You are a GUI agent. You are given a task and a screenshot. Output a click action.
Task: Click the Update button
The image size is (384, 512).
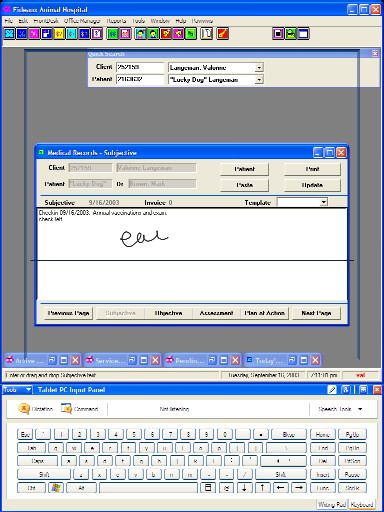pos(312,185)
